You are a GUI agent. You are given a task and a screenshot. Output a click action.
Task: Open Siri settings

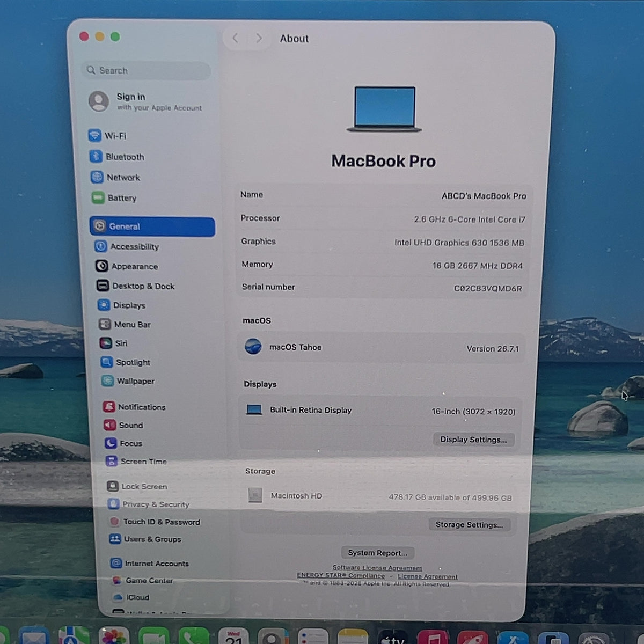click(x=113, y=343)
